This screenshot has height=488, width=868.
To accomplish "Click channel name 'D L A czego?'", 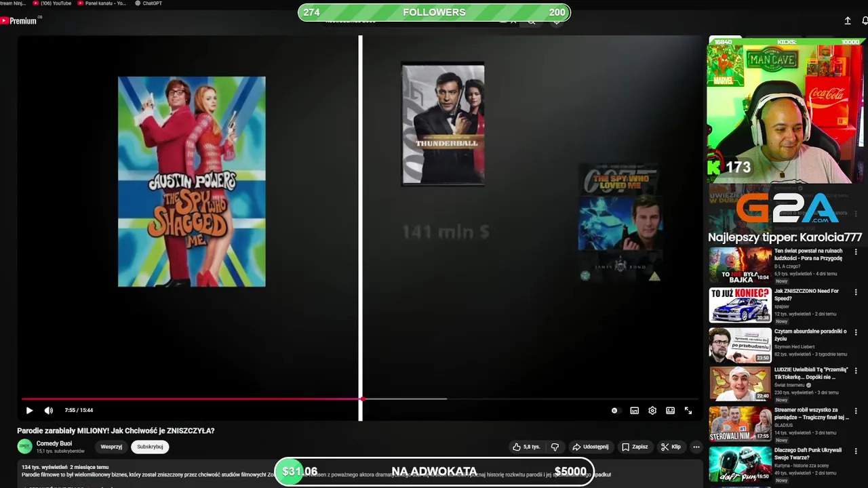I will [x=787, y=266].
